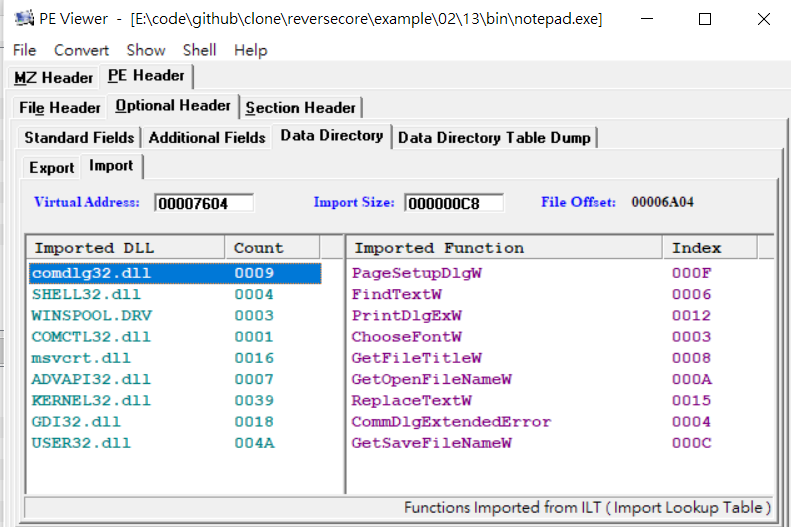Image resolution: width=791 pixels, height=527 pixels.
Task: Switch to the MZ Header tab
Action: point(53,78)
